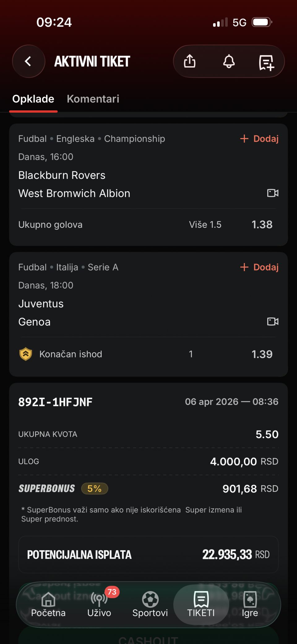
Task: Share the active ticket
Action: [x=190, y=61]
